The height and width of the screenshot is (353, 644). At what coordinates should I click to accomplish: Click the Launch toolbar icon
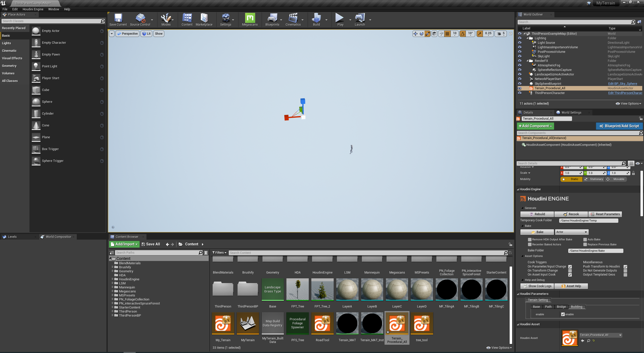360,20
